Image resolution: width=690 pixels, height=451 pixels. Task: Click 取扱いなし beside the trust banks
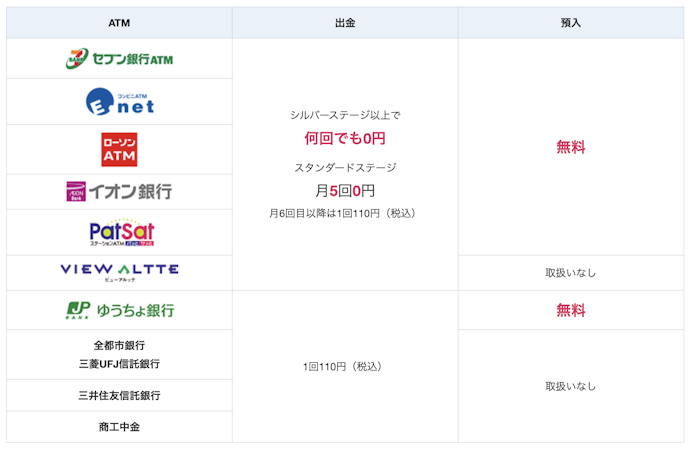pyautogui.click(x=571, y=386)
